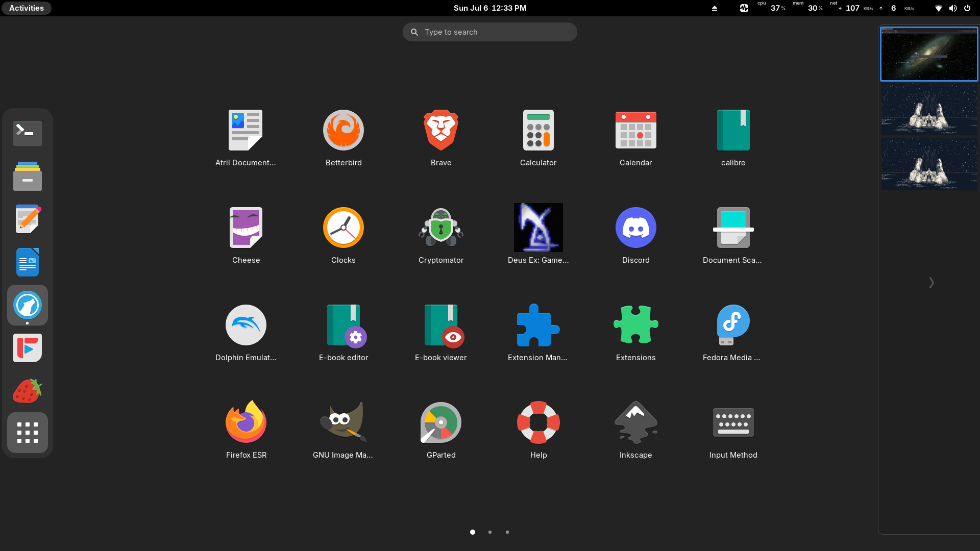Screen dimensions: 980x551
Task: Open Atril Document Viewer app
Action: [x=246, y=138]
